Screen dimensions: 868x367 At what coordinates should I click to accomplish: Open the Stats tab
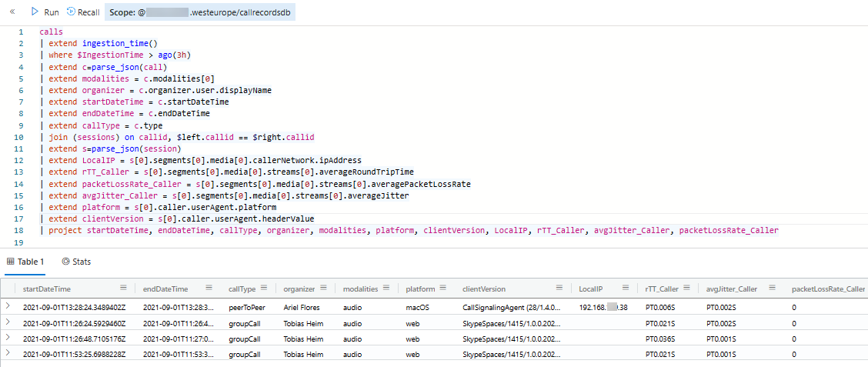[x=76, y=262]
